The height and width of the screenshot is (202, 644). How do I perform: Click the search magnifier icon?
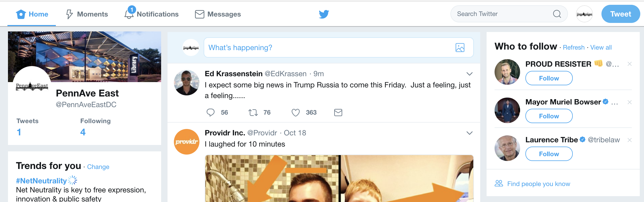557,14
